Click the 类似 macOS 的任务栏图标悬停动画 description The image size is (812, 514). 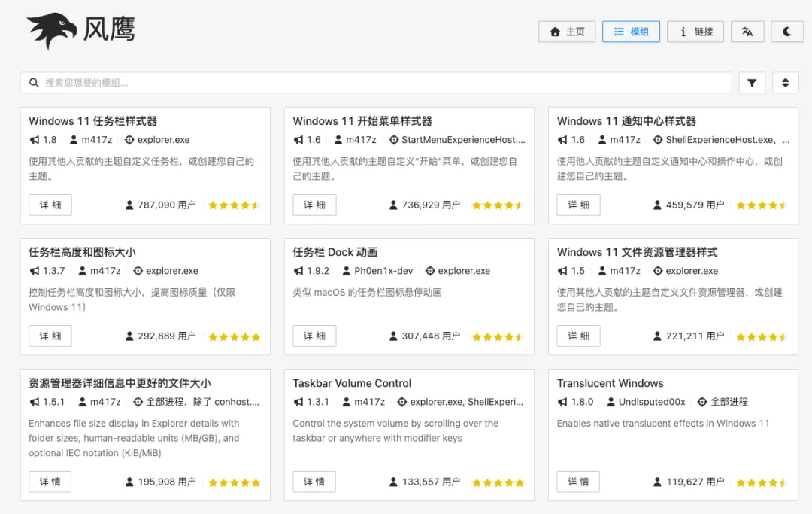367,292
